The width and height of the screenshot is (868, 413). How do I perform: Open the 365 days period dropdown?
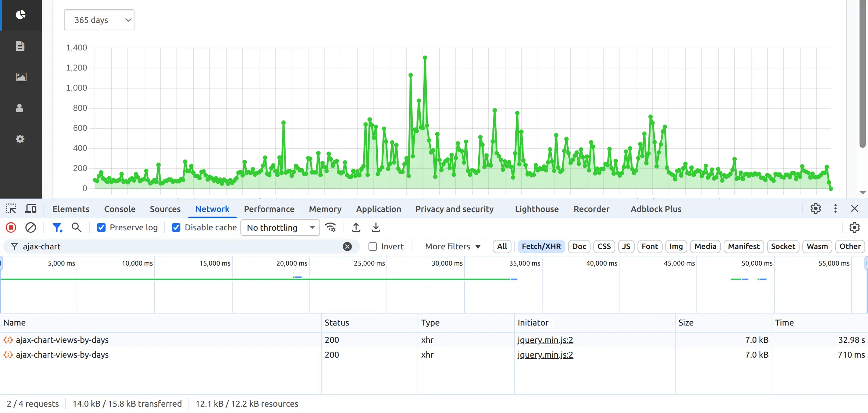tap(99, 20)
